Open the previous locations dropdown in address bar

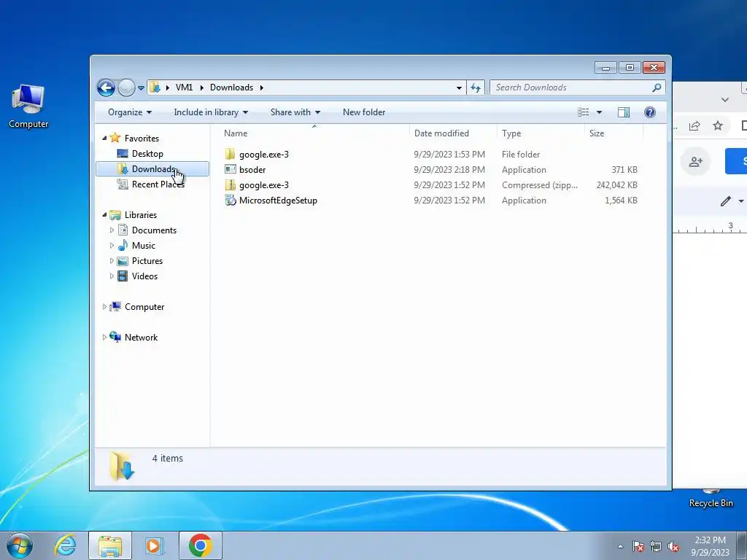click(x=459, y=87)
